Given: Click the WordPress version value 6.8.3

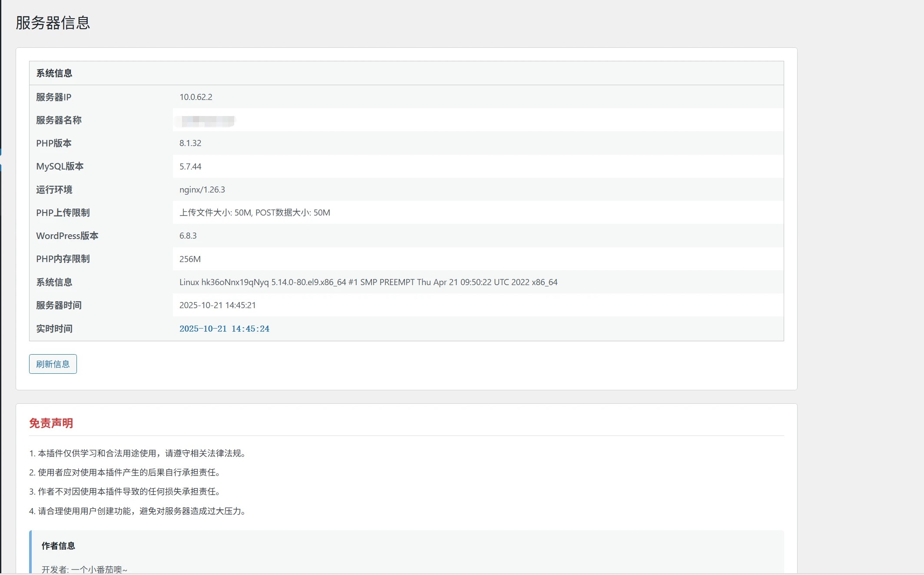Looking at the screenshot, I should [x=188, y=236].
